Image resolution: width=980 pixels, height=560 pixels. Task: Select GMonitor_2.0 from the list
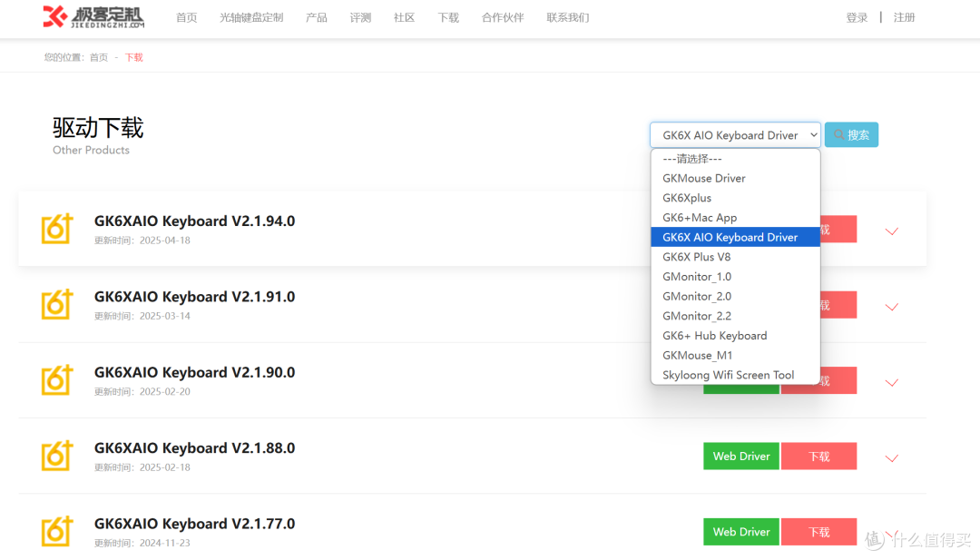735,296
